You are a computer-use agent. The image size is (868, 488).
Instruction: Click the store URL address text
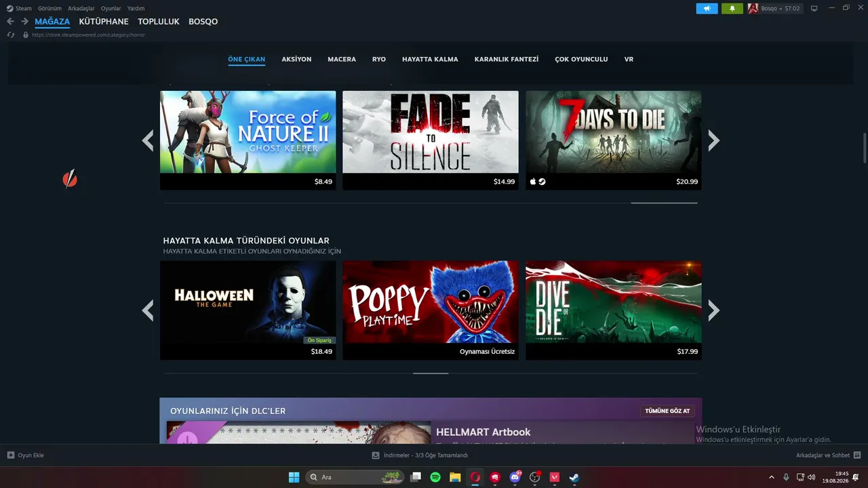tap(88, 35)
